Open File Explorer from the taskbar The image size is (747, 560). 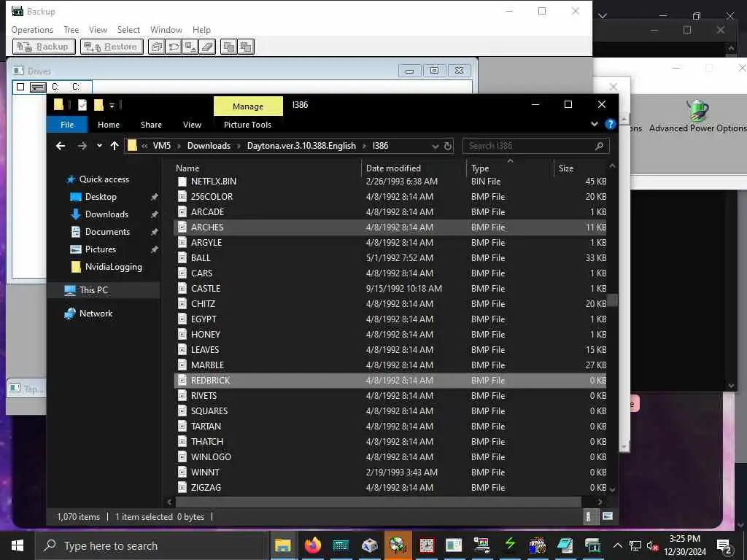click(283, 545)
